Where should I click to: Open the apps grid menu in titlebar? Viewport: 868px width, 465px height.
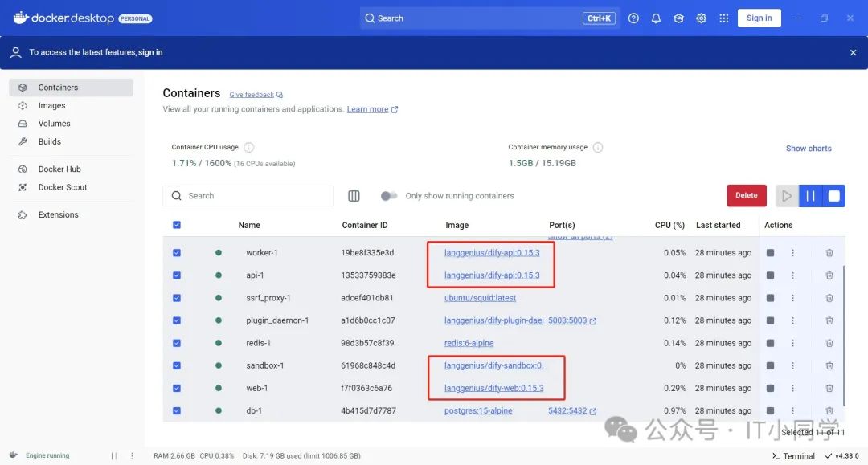click(x=723, y=18)
